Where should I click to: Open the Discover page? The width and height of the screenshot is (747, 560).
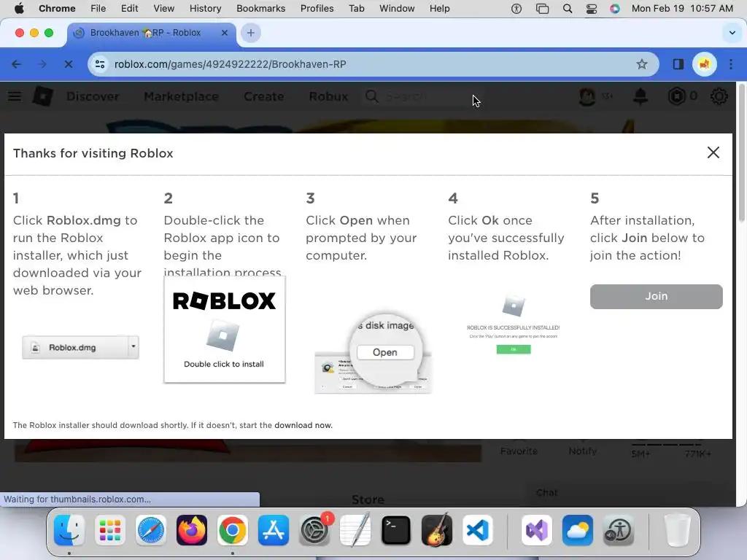click(x=93, y=97)
